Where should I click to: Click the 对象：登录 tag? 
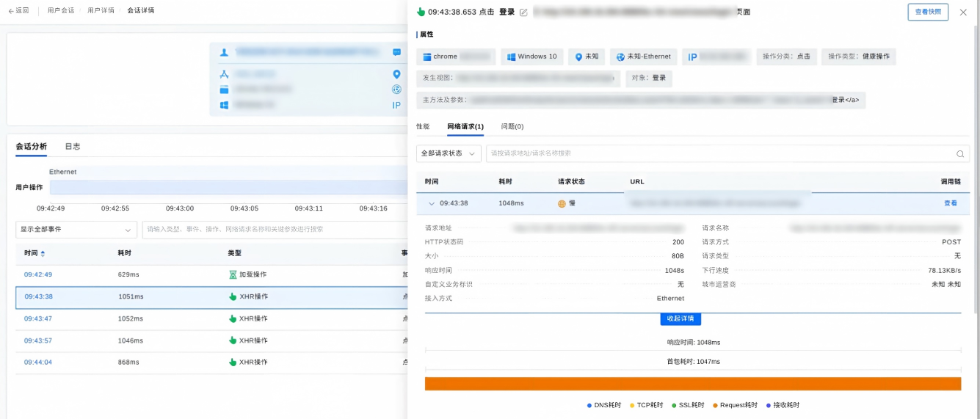pyautogui.click(x=649, y=79)
